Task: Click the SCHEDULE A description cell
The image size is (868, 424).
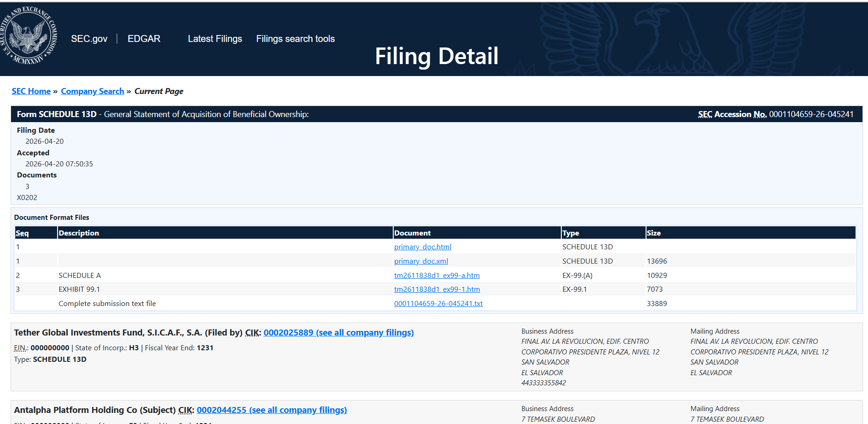Action: (x=80, y=276)
